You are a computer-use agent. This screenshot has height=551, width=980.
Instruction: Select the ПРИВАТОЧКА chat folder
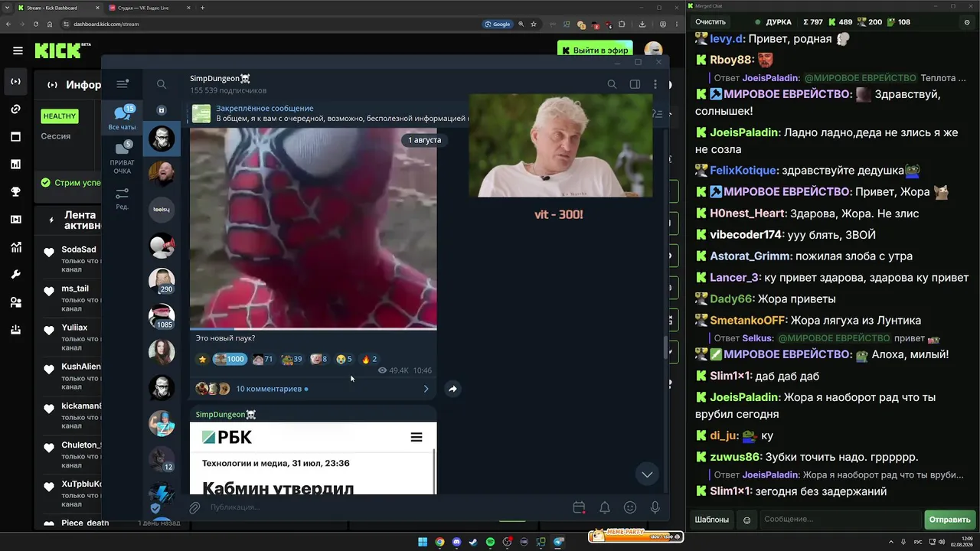point(122,158)
